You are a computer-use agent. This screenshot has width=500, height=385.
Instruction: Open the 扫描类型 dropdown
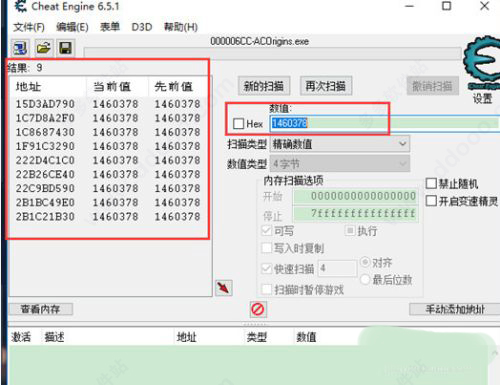340,144
